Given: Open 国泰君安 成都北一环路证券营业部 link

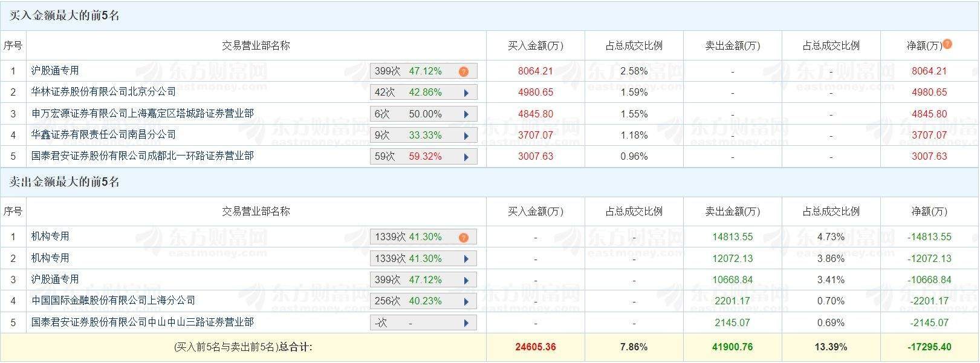Looking at the screenshot, I should [x=142, y=155].
